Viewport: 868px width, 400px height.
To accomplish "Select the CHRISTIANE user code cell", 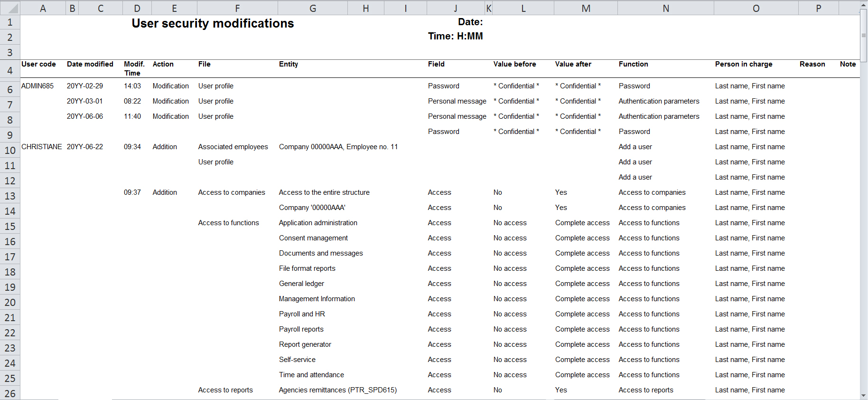I will [41, 147].
